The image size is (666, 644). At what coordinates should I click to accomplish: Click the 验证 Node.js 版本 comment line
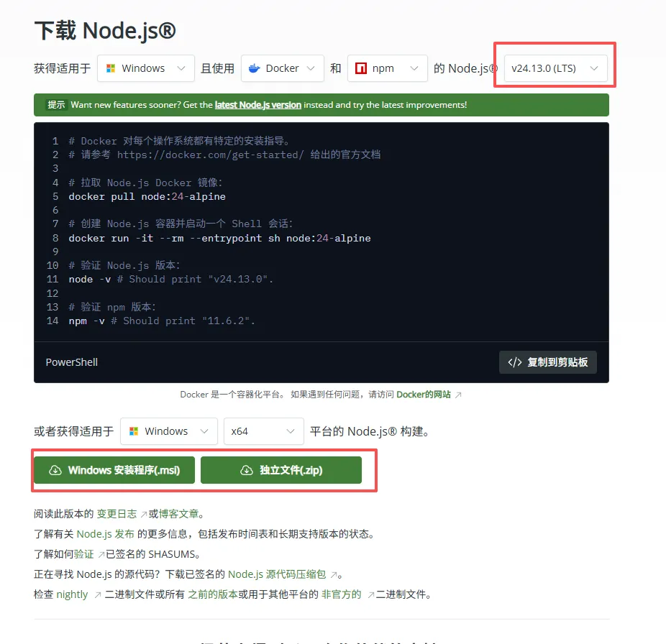124,265
